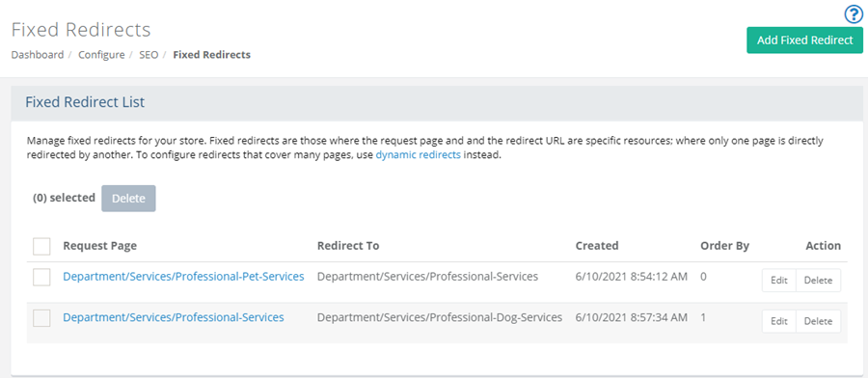Delete the Professional-Pet-Services redirect row

(818, 280)
